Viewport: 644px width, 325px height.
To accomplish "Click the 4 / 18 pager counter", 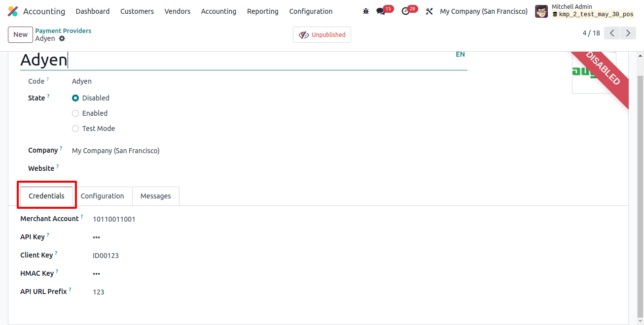I will pyautogui.click(x=591, y=33).
